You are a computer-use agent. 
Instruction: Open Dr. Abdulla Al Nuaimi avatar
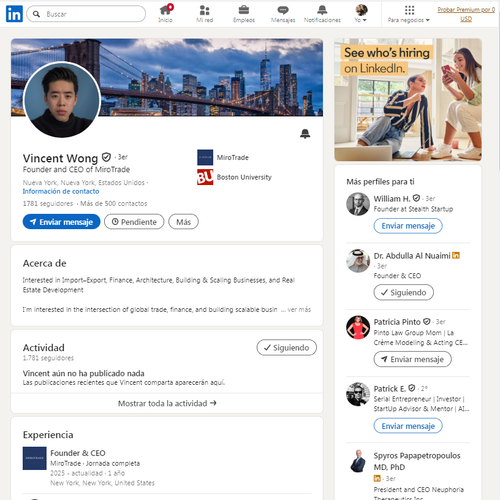point(358,261)
